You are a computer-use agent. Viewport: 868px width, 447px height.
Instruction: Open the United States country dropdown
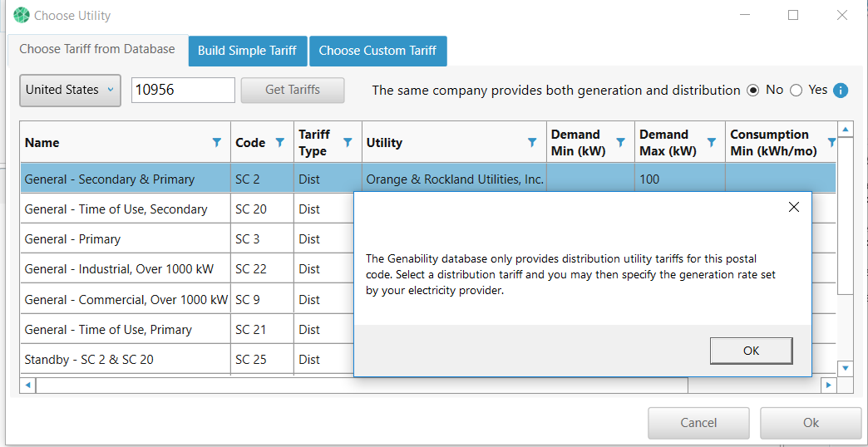click(x=70, y=91)
